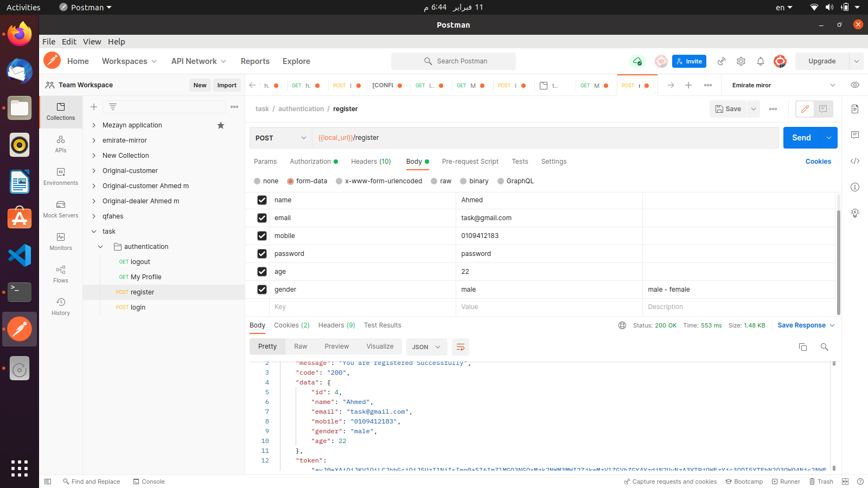Open the notifications bell
The height and width of the screenshot is (488, 868).
tap(761, 61)
